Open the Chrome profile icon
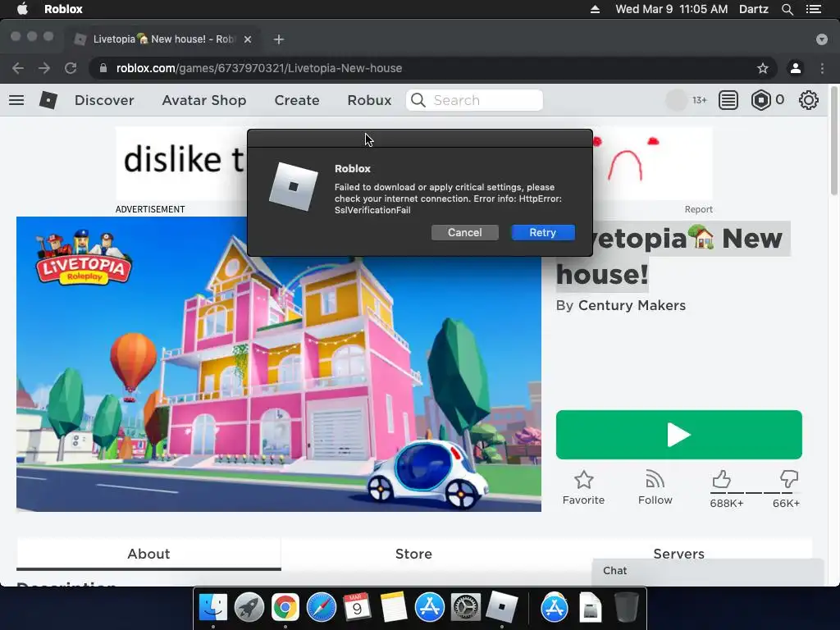This screenshot has height=630, width=840. (x=796, y=68)
